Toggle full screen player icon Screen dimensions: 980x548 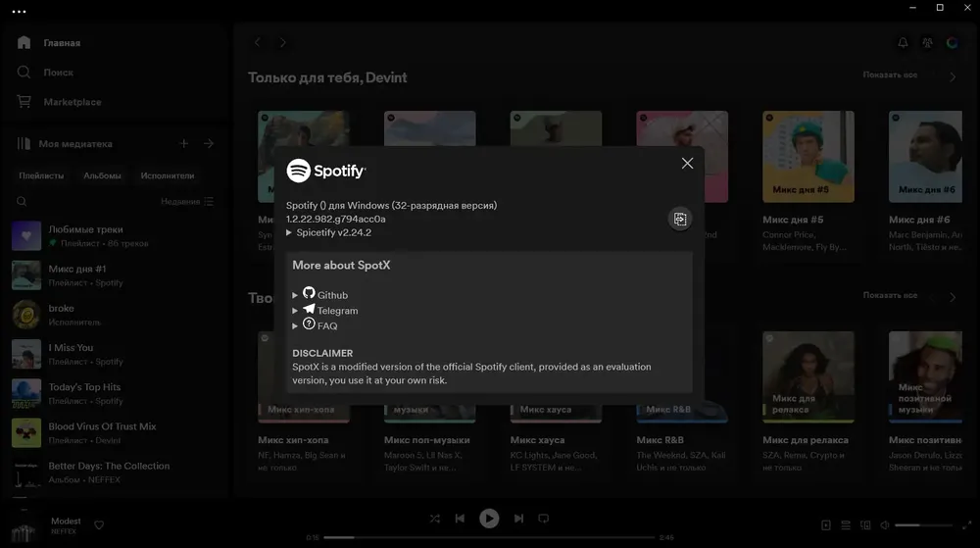click(966, 524)
